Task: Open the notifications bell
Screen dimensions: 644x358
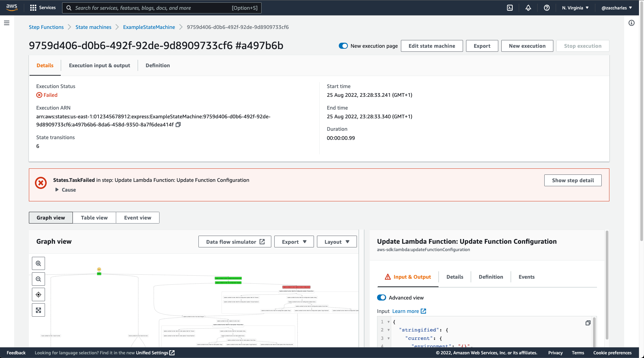Action: [x=528, y=8]
